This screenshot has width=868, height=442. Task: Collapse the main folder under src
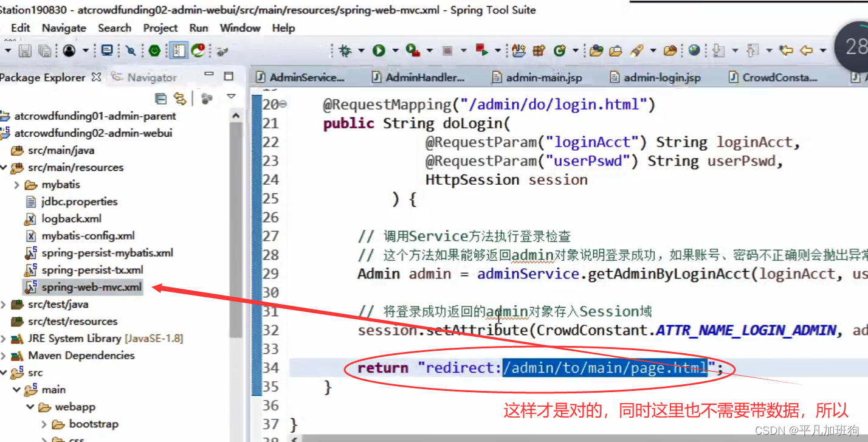tap(16, 390)
